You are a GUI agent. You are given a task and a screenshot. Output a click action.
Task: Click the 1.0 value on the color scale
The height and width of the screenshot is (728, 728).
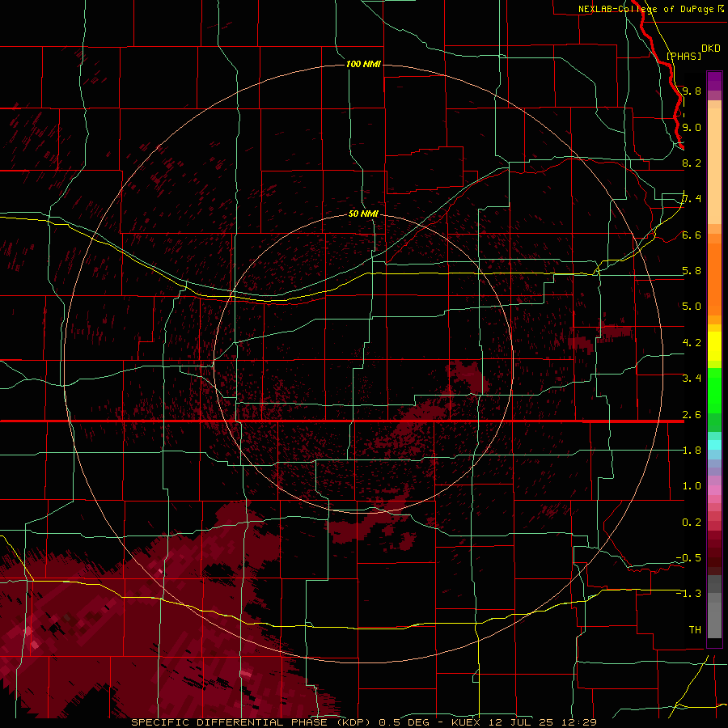pyautogui.click(x=692, y=486)
